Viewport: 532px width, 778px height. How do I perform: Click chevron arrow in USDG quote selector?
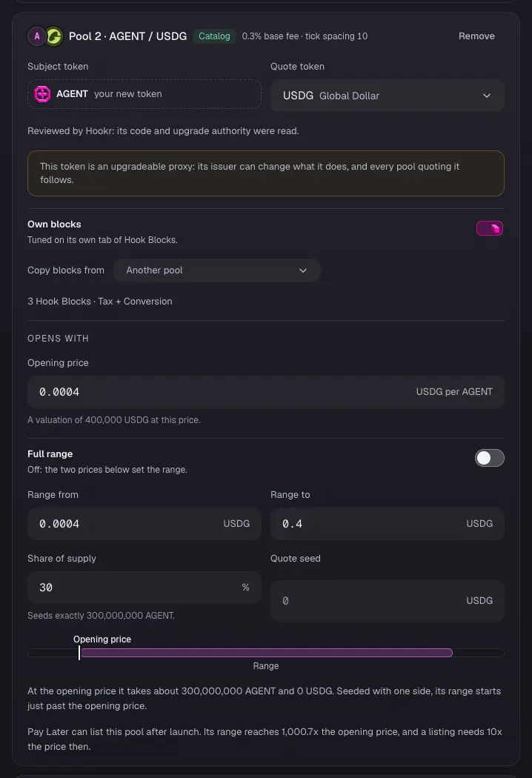click(x=486, y=96)
